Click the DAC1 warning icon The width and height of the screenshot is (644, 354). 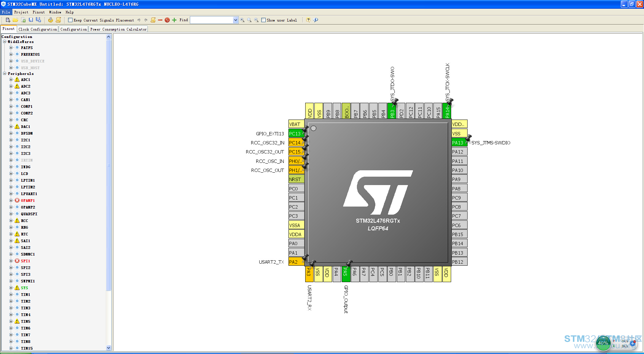click(x=17, y=127)
